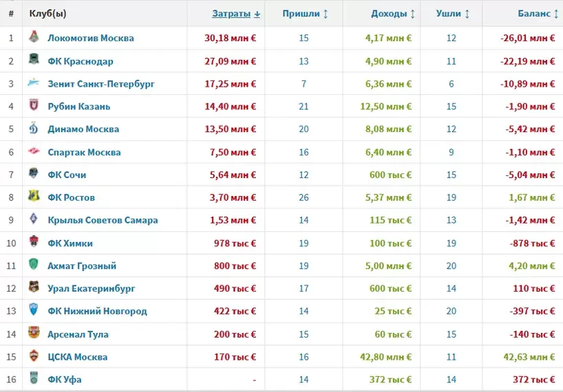Viewport: 563px width, 392px height.
Task: Click the 27,09 млн € expenses value
Action: click(231, 61)
